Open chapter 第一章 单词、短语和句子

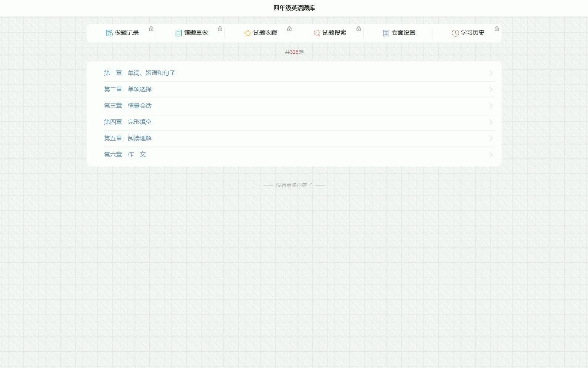coord(299,73)
